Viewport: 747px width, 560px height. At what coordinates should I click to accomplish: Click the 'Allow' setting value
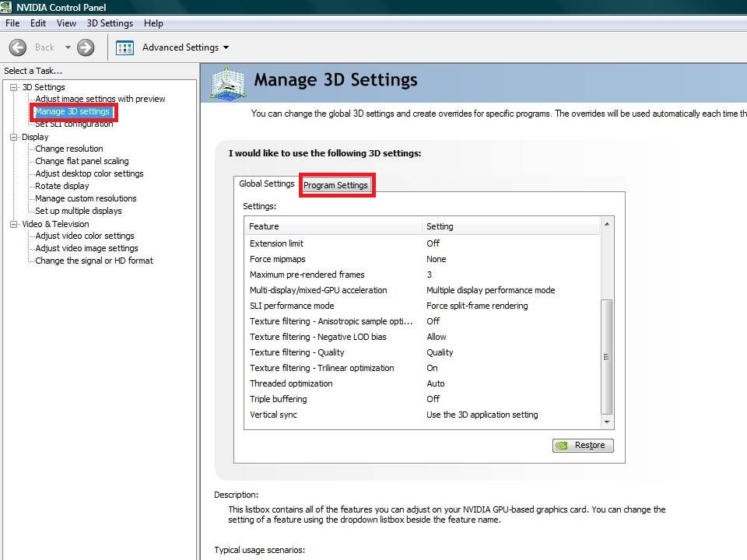coord(437,337)
